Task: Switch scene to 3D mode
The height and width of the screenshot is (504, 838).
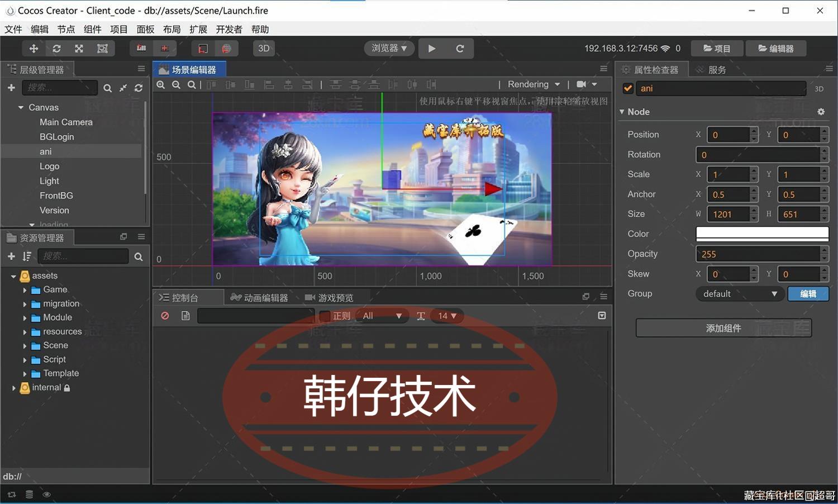Action: pyautogui.click(x=264, y=49)
